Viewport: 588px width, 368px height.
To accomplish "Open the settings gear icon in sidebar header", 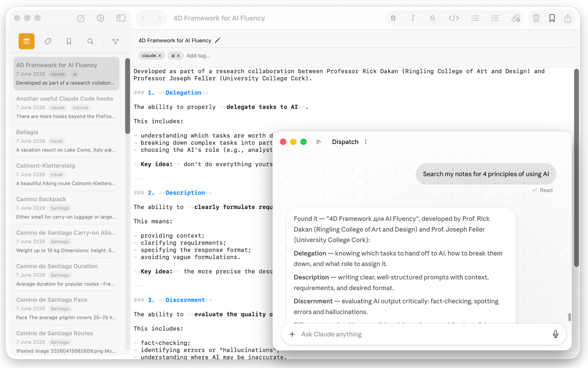I will [101, 18].
